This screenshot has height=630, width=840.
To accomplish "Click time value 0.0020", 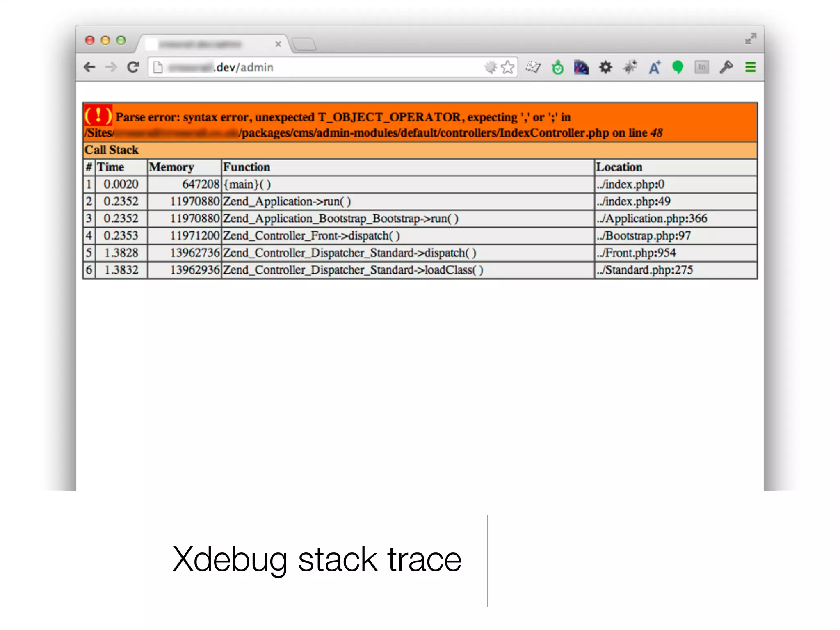I will pyautogui.click(x=121, y=185).
